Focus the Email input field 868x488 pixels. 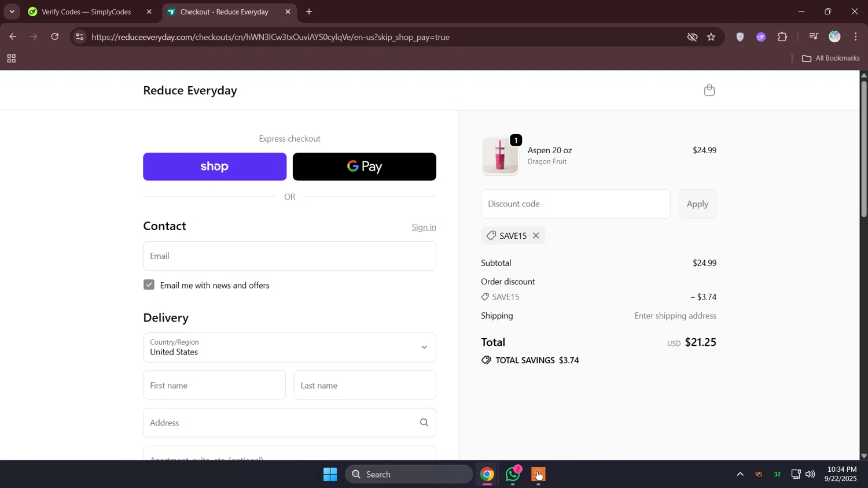(289, 256)
